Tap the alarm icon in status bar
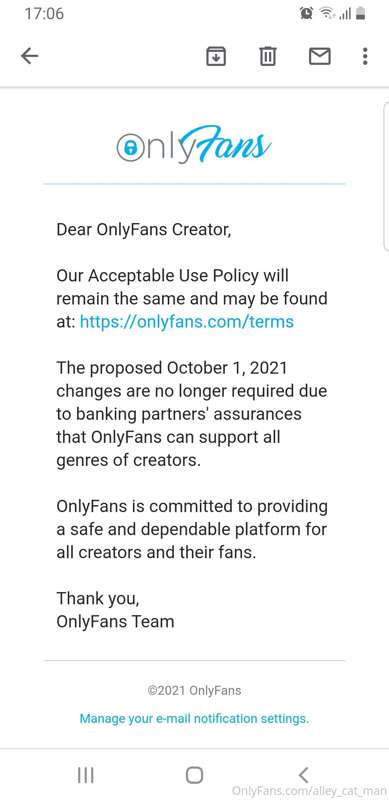The image size is (389, 800). point(306,14)
